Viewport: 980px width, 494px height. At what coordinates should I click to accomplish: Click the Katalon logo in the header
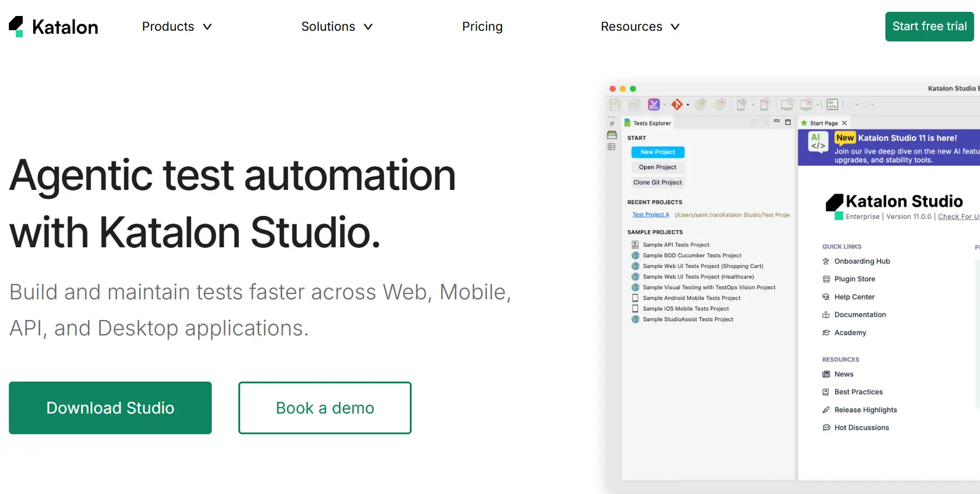(x=53, y=27)
